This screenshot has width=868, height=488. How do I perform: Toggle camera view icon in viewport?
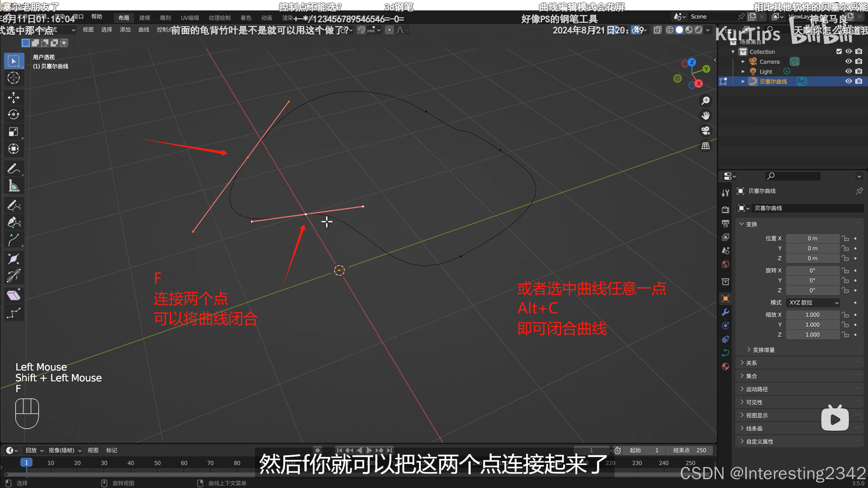point(706,131)
